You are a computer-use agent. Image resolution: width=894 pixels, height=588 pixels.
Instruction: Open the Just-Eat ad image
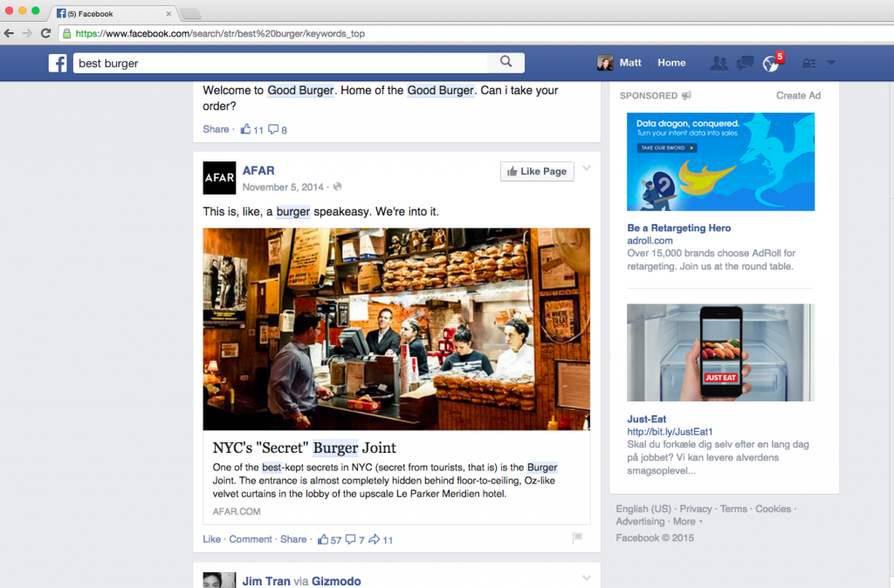click(720, 352)
